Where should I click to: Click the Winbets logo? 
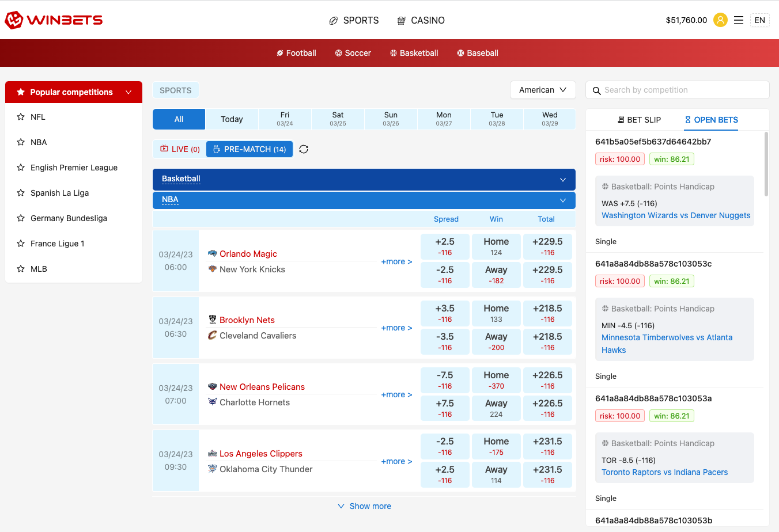(54, 20)
